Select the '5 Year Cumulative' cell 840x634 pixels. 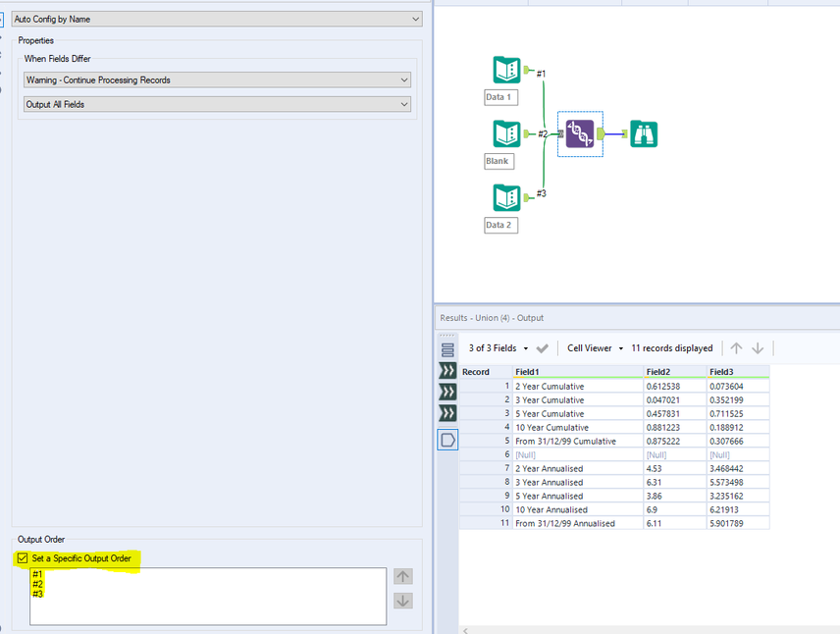[x=578, y=414]
